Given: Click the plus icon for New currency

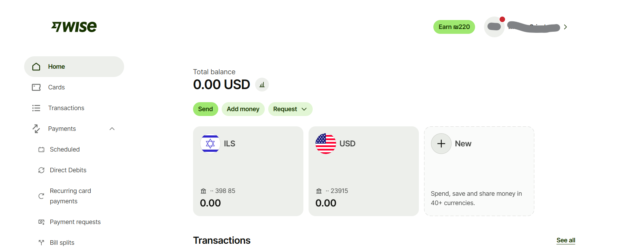Looking at the screenshot, I should (441, 144).
